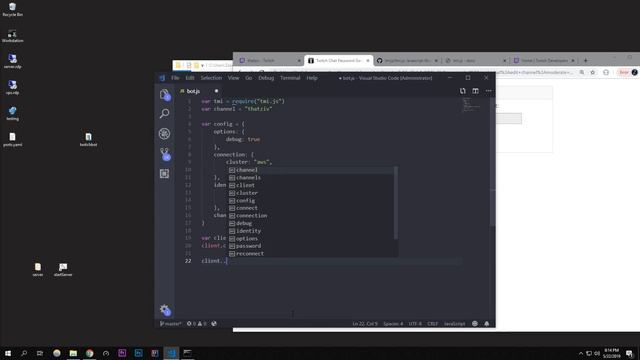640x360 pixels.
Task: Click JavaScript language mode in status bar
Action: point(454,324)
